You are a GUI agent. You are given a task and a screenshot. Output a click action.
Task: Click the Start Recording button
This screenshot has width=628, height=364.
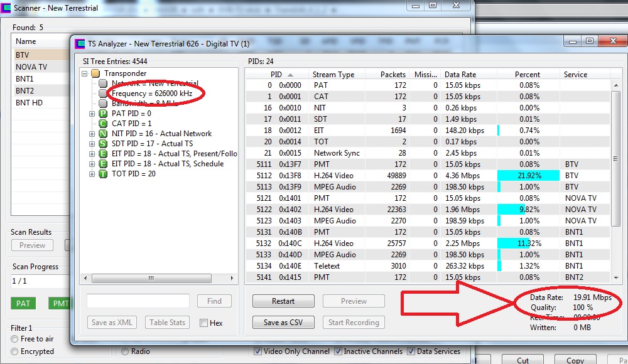click(354, 323)
